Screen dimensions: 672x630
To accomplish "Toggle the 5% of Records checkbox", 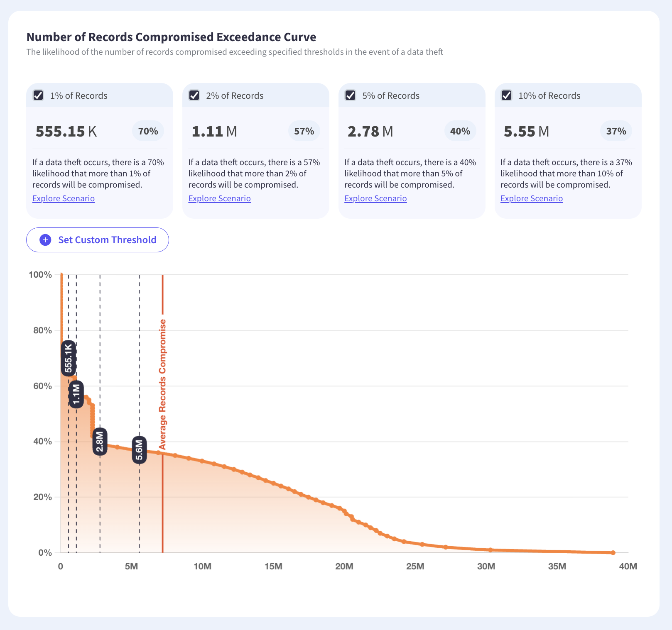I will 351,95.
